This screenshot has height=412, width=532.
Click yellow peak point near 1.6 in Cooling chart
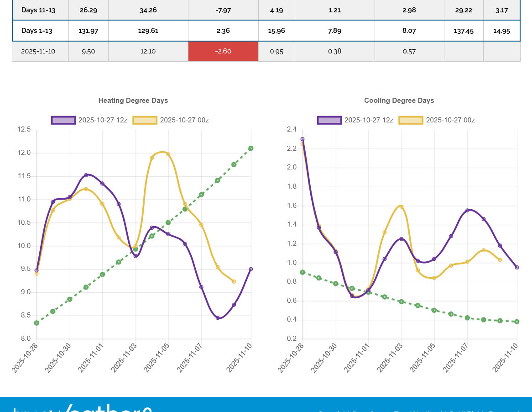pyautogui.click(x=402, y=206)
